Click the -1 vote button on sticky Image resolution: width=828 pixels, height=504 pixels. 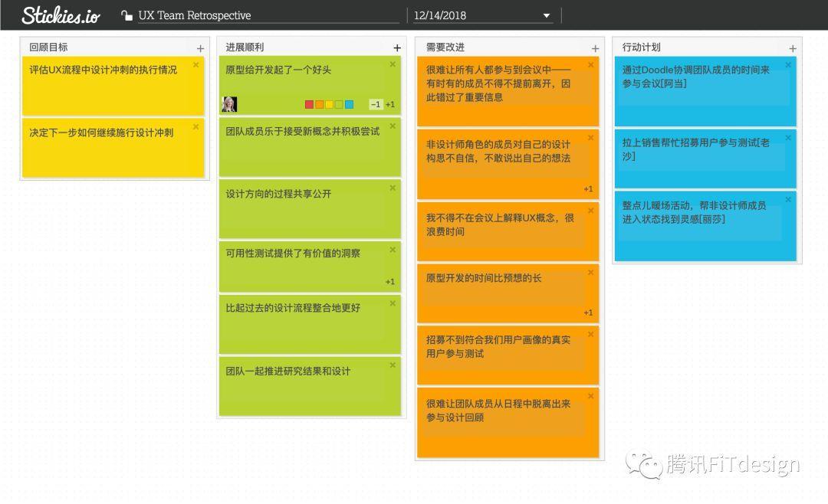[375, 105]
